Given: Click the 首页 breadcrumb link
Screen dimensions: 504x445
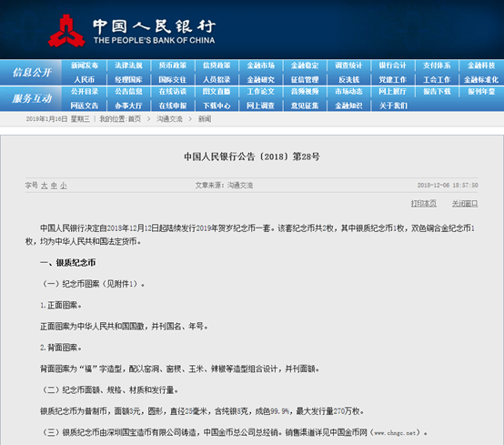Looking at the screenshot, I should point(135,119).
